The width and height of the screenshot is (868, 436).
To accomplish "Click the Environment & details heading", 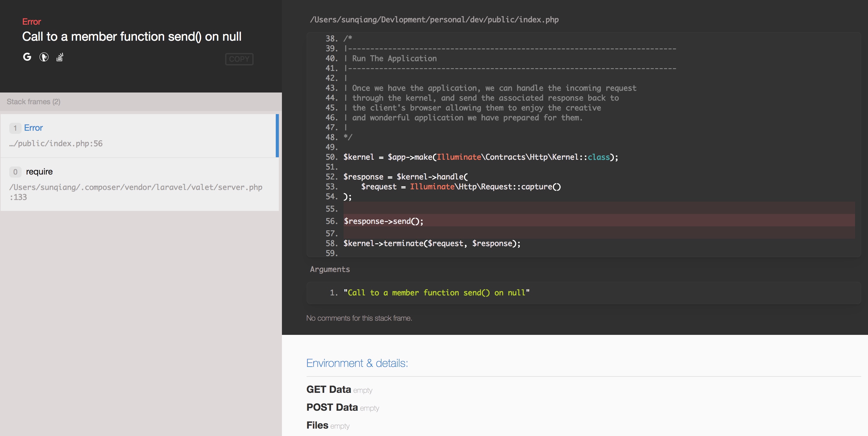I will pyautogui.click(x=357, y=363).
